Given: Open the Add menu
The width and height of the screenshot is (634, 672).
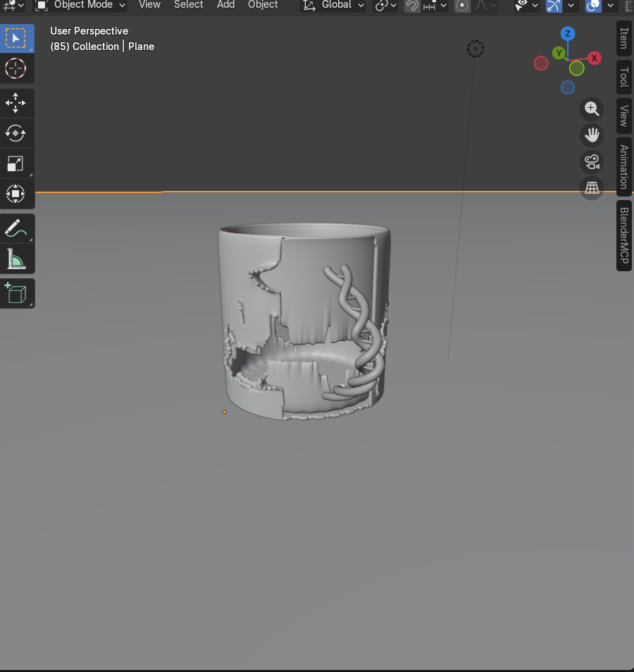Looking at the screenshot, I should 225,6.
